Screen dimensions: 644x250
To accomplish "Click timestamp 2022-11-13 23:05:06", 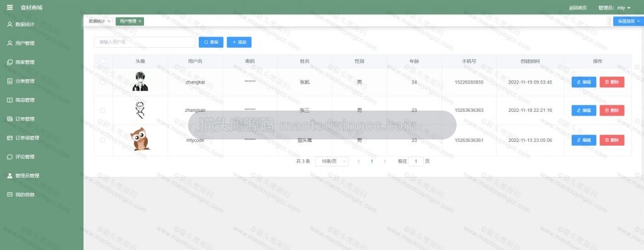I will [530, 140].
